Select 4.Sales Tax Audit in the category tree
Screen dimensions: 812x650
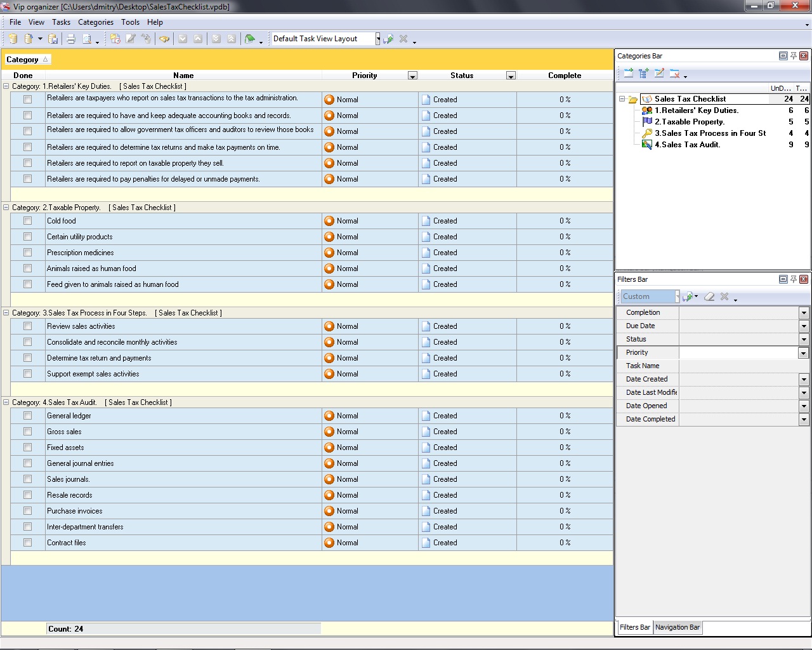tap(687, 145)
